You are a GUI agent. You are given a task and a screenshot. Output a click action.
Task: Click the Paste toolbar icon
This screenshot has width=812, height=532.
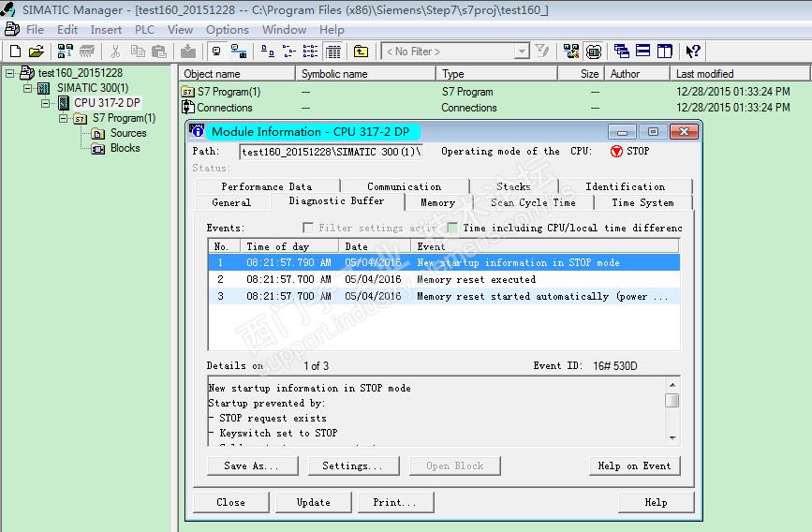point(159,52)
